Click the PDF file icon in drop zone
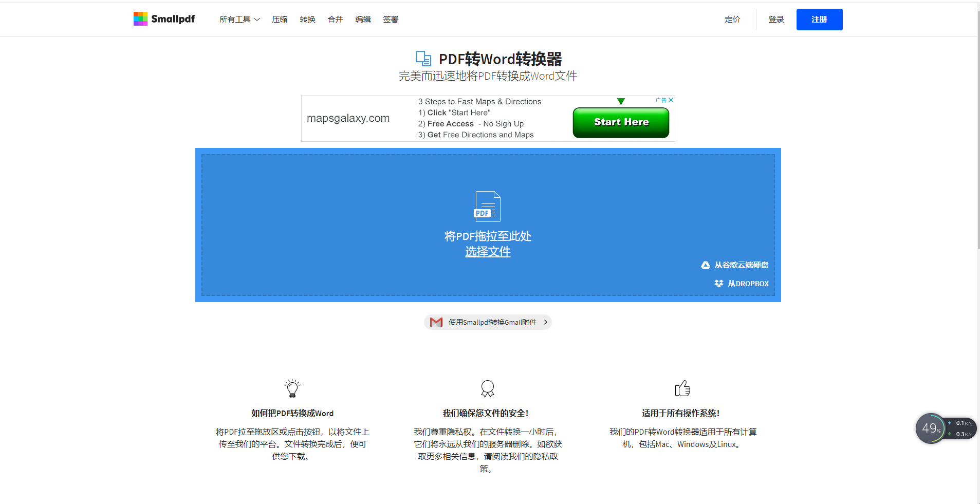Image resolution: width=980 pixels, height=504 pixels. [x=487, y=207]
